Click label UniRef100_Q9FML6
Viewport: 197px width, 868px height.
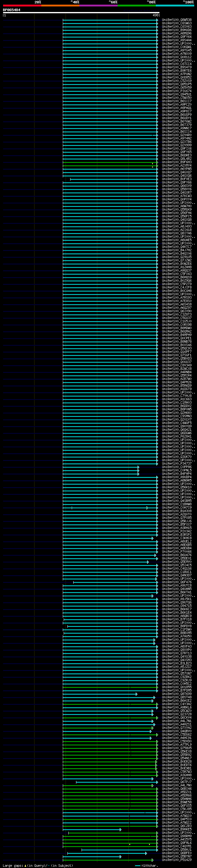pyautogui.click(x=176, y=843)
